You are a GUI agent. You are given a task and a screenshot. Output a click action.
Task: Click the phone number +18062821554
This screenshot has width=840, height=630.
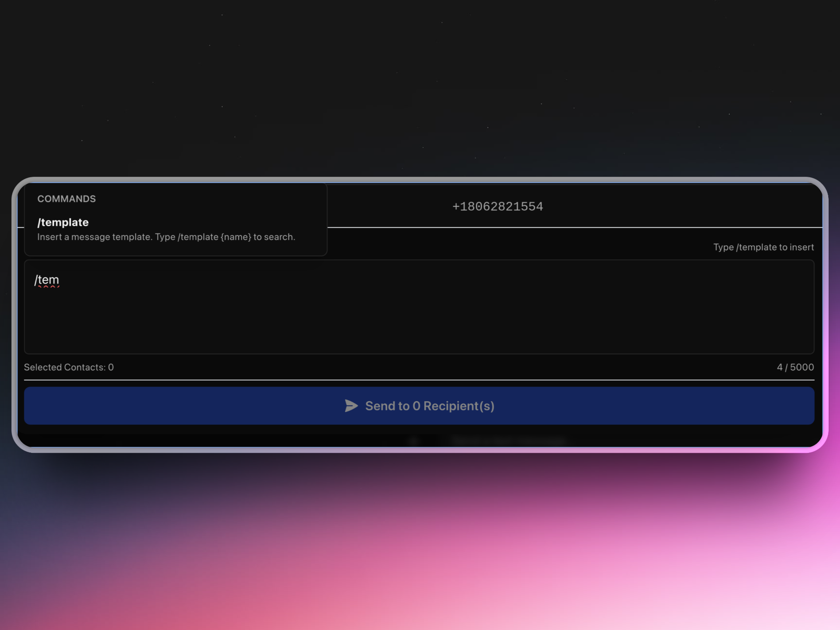[497, 206]
